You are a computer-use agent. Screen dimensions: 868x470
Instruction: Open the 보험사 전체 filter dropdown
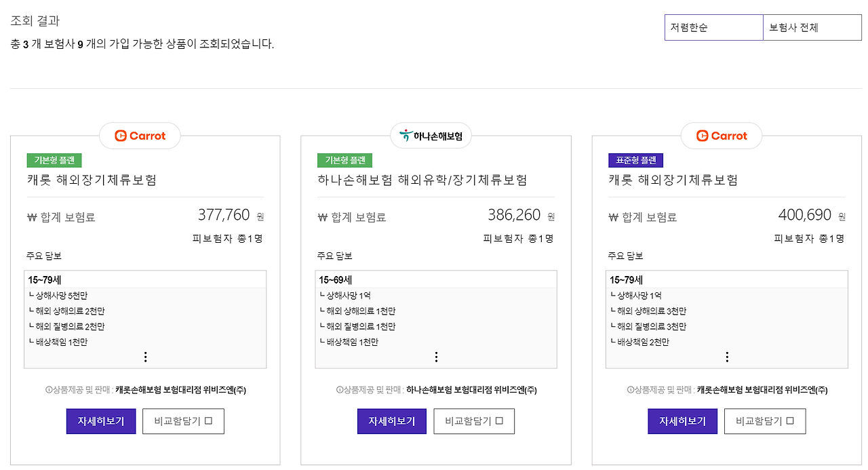(x=812, y=27)
